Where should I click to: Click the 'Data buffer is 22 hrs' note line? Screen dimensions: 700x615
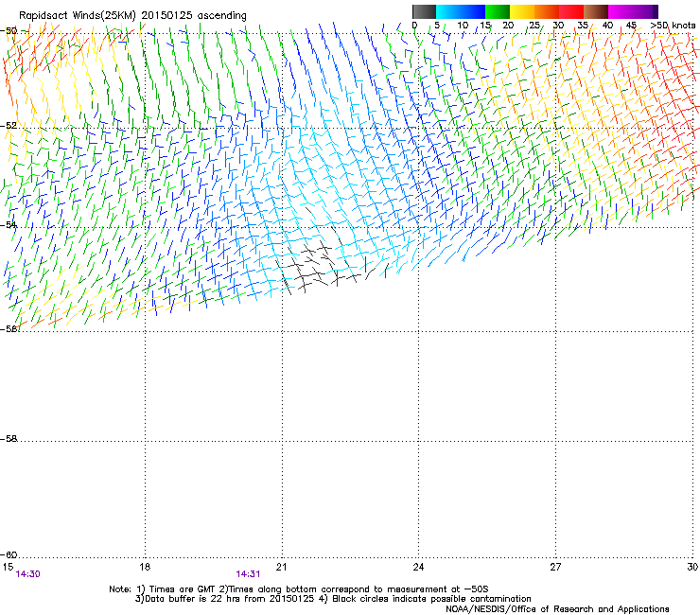[x=333, y=599]
